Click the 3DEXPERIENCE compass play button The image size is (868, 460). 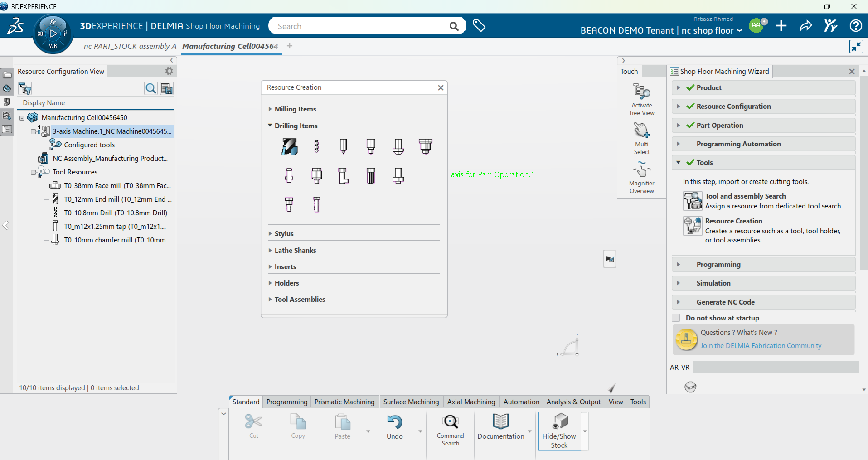click(x=53, y=33)
